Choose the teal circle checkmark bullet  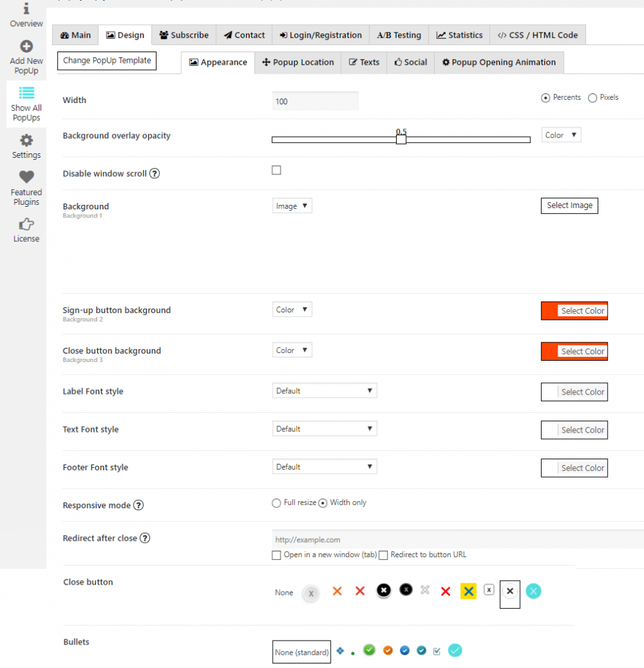pos(455,650)
